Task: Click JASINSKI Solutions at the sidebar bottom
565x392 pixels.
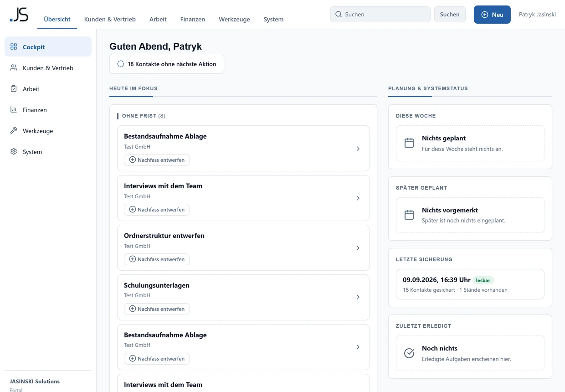Action: (x=35, y=381)
